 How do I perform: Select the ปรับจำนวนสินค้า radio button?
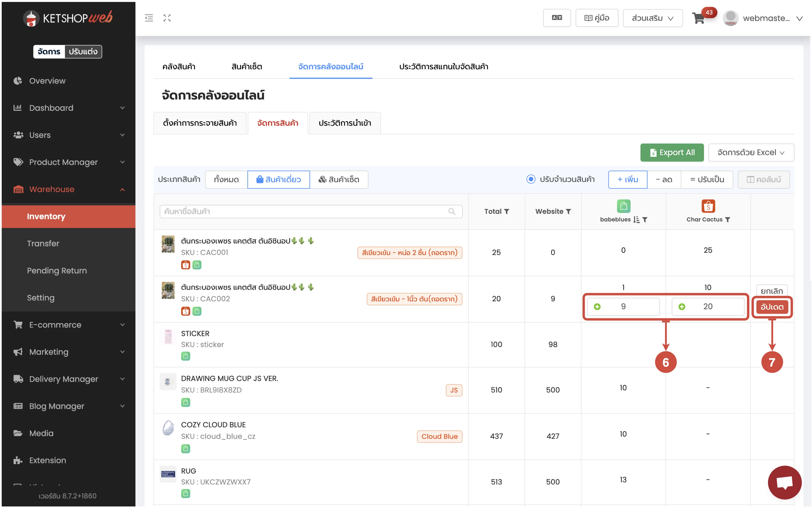(531, 179)
